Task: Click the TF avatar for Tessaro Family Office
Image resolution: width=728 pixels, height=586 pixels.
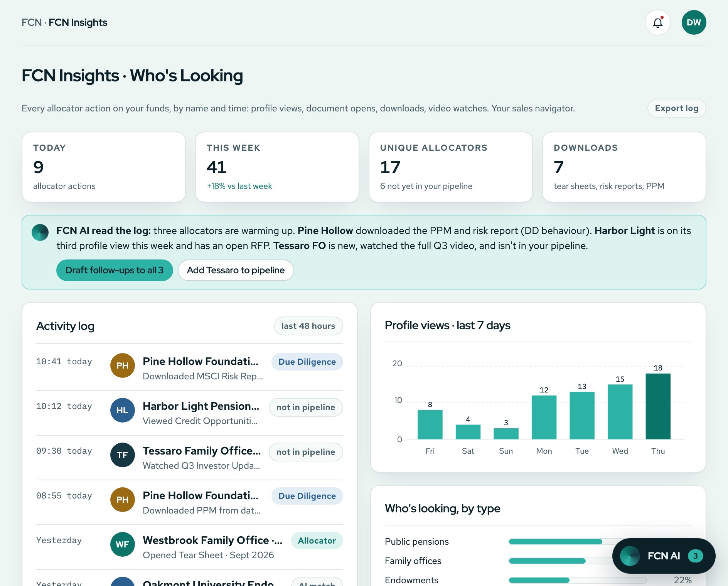Action: [x=123, y=455]
